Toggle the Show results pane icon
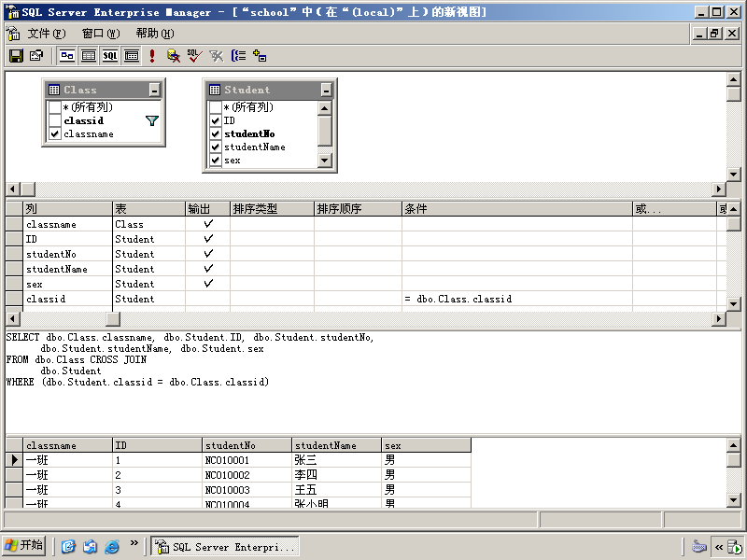This screenshot has height=560, width=747. point(132,56)
